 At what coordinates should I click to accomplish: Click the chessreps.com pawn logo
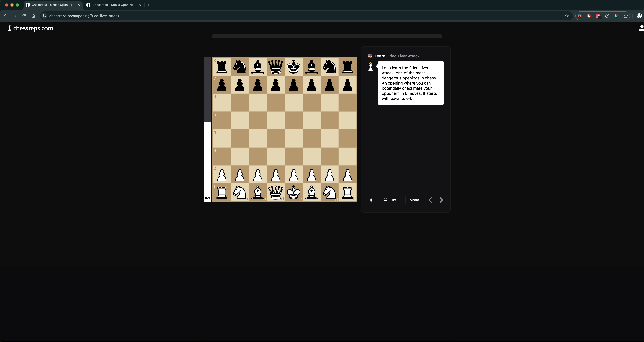pyautogui.click(x=9, y=28)
